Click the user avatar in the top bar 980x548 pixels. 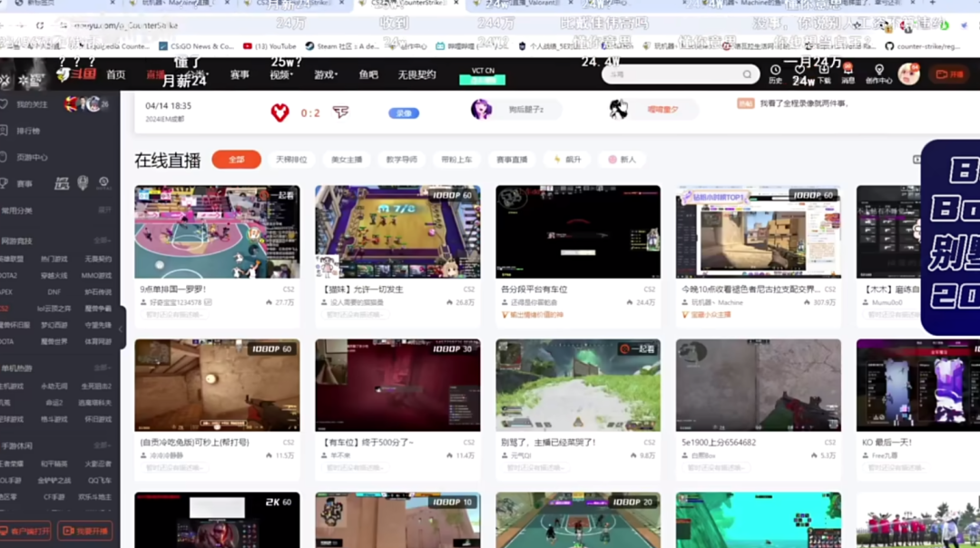[908, 74]
